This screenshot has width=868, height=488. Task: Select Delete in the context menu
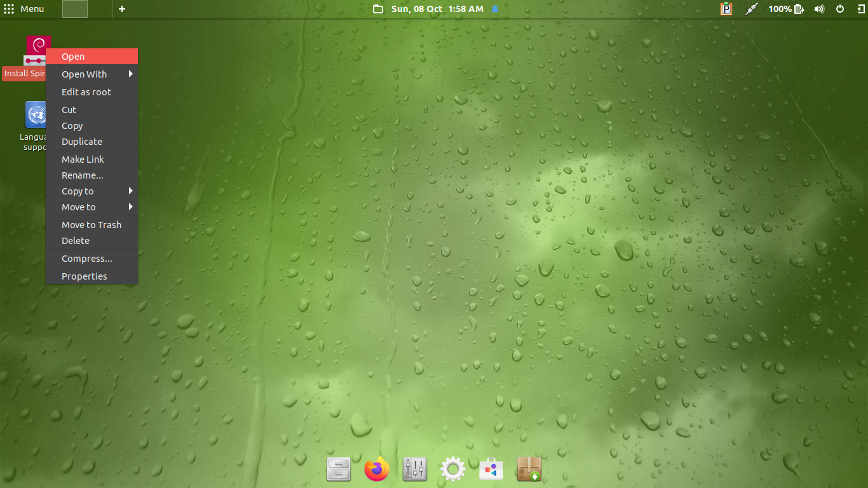[92, 241]
